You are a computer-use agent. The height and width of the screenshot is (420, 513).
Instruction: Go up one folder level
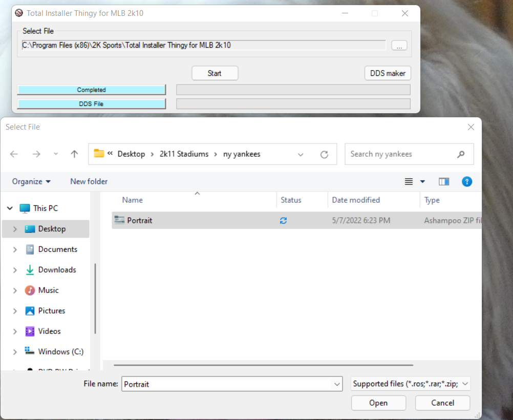(x=74, y=154)
